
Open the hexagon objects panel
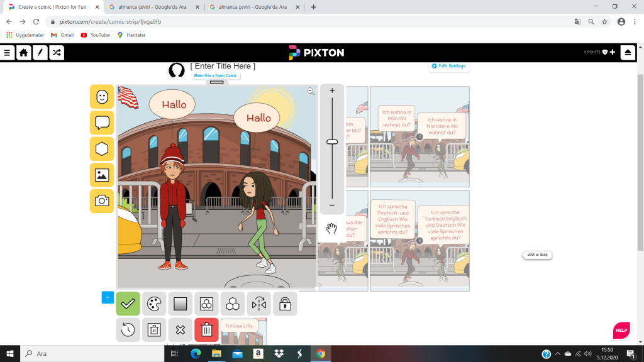click(102, 149)
